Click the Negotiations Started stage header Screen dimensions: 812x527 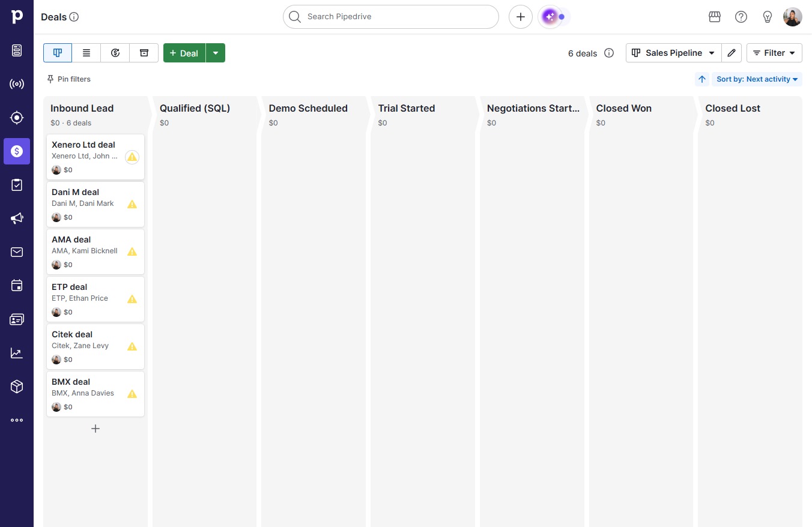[533, 108]
